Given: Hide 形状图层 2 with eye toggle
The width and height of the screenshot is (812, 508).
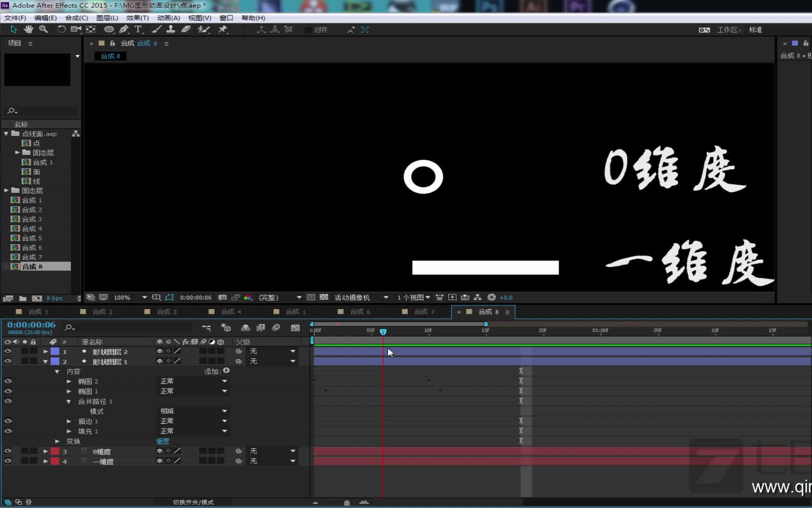Looking at the screenshot, I should click(8, 351).
